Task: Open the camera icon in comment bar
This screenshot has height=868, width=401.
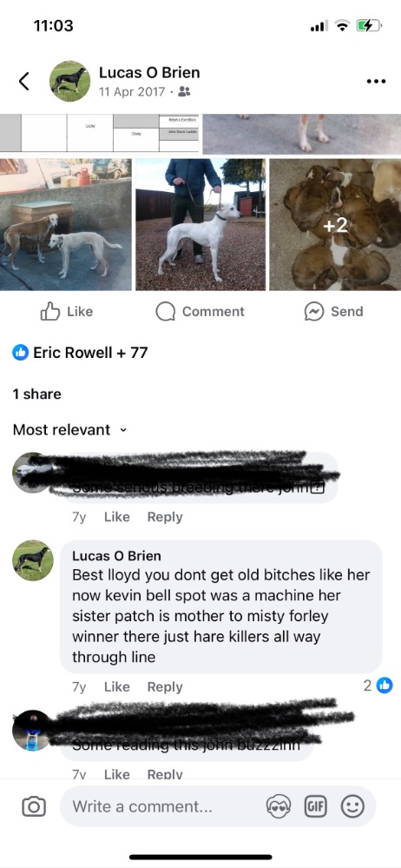Action: pos(33,806)
